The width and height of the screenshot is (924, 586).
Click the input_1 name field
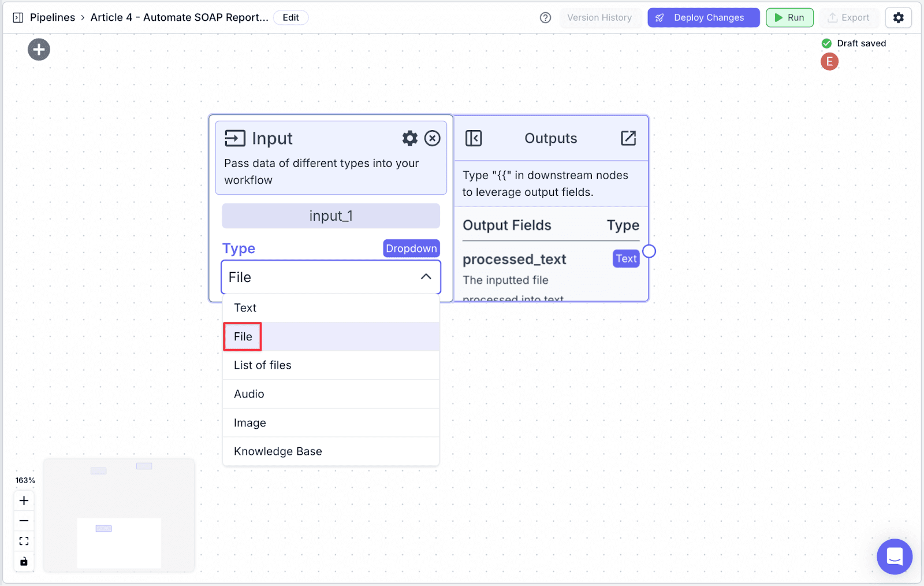(x=331, y=216)
